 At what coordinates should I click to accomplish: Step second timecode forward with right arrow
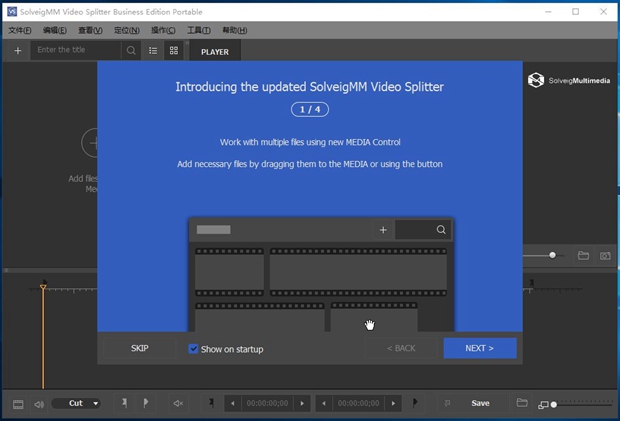tap(393, 403)
